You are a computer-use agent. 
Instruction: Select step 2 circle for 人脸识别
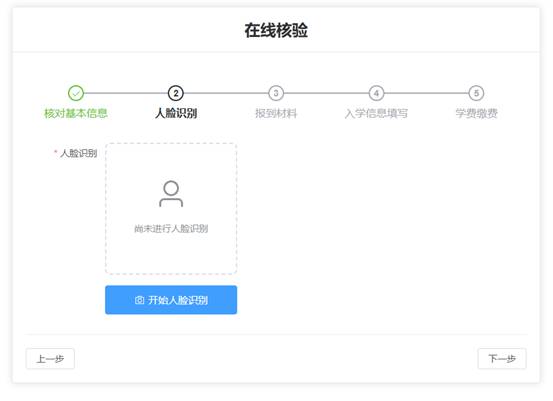pyautogui.click(x=176, y=93)
